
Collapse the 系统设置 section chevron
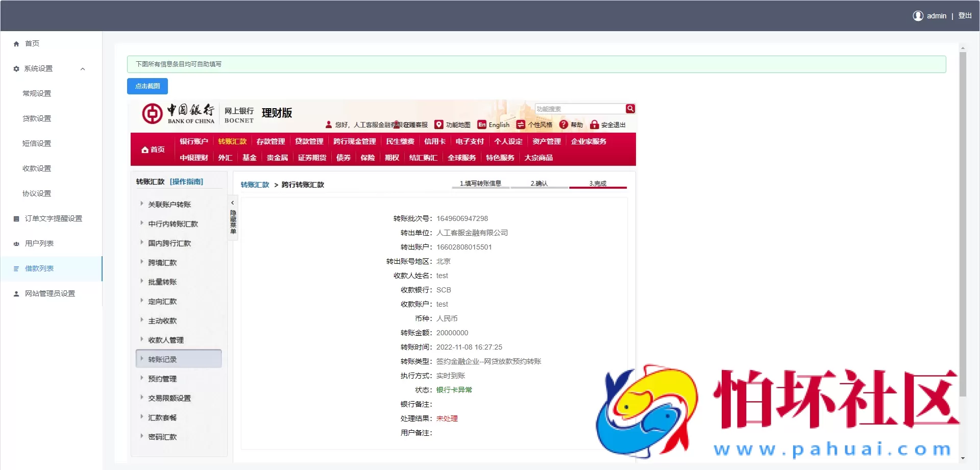point(83,68)
